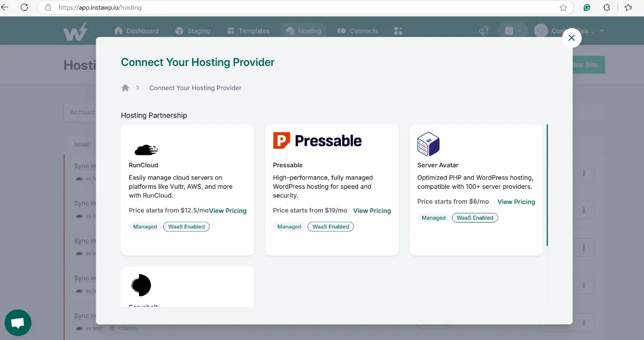Click the Server Avatar card title text
This screenshot has width=644, height=340.
438,165
